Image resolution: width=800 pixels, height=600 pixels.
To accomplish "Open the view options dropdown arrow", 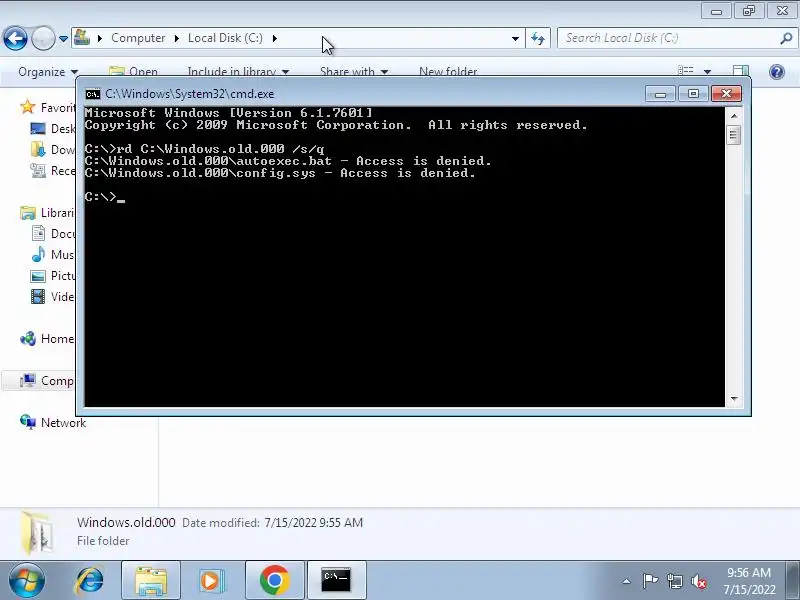I will [707, 71].
